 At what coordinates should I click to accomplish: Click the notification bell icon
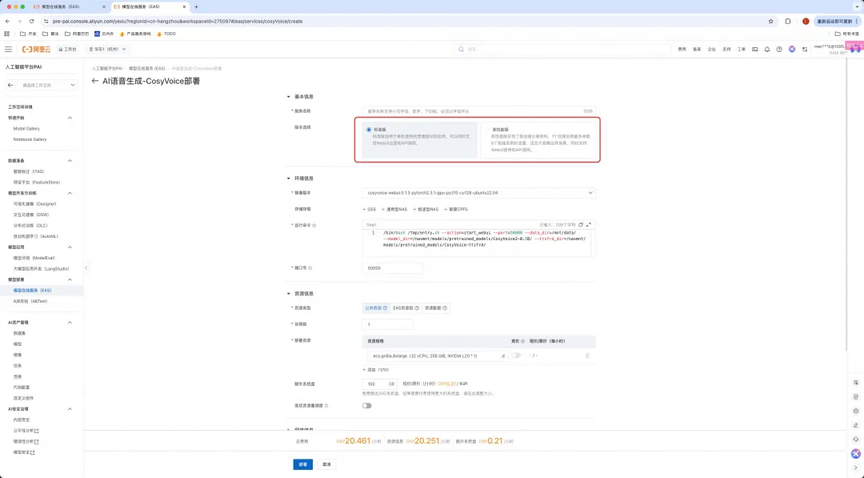coord(767,49)
